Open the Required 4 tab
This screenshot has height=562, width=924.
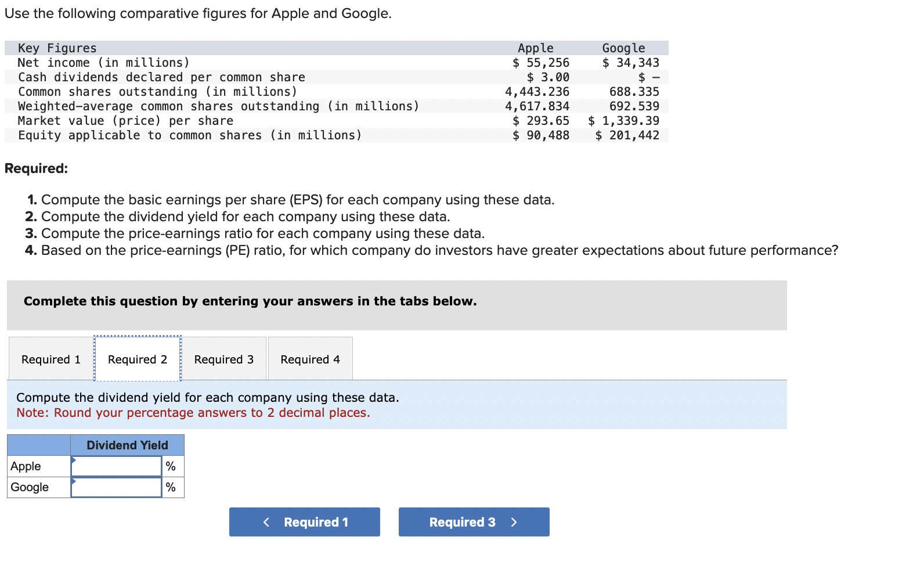(311, 359)
